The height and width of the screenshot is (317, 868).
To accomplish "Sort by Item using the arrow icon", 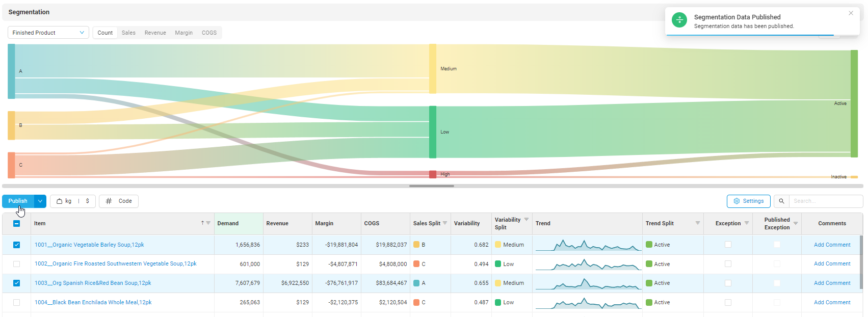I will pos(202,223).
